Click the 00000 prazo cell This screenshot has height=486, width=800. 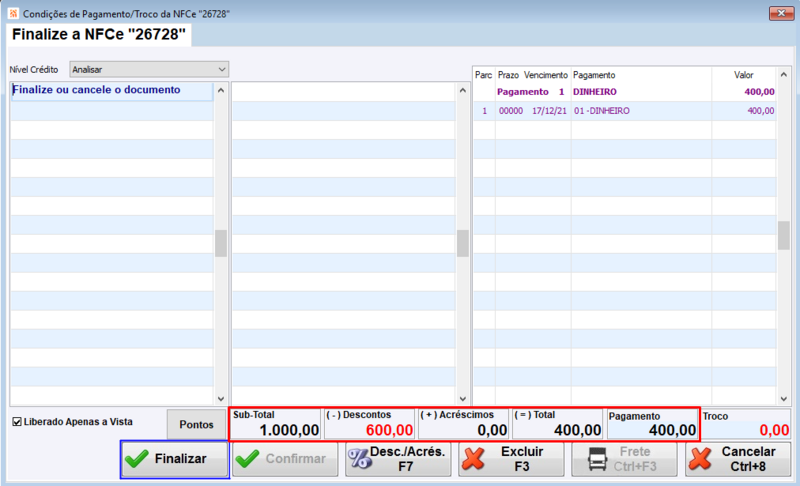click(511, 111)
